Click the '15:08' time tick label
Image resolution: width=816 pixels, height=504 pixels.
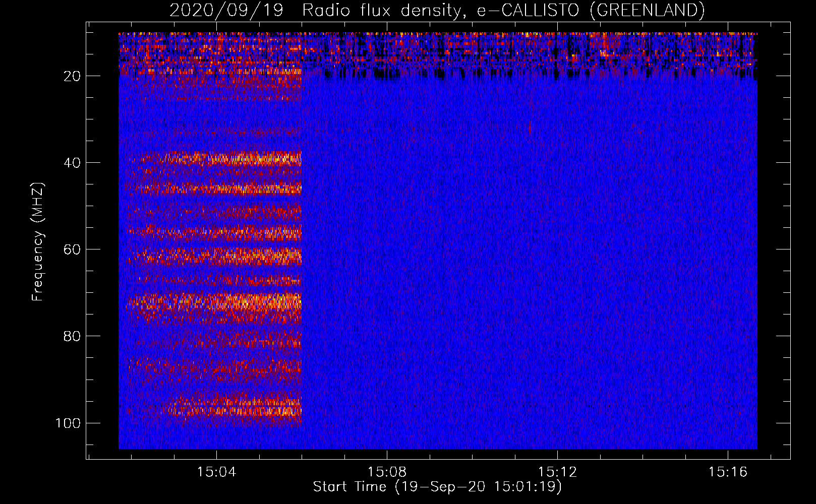(387, 472)
